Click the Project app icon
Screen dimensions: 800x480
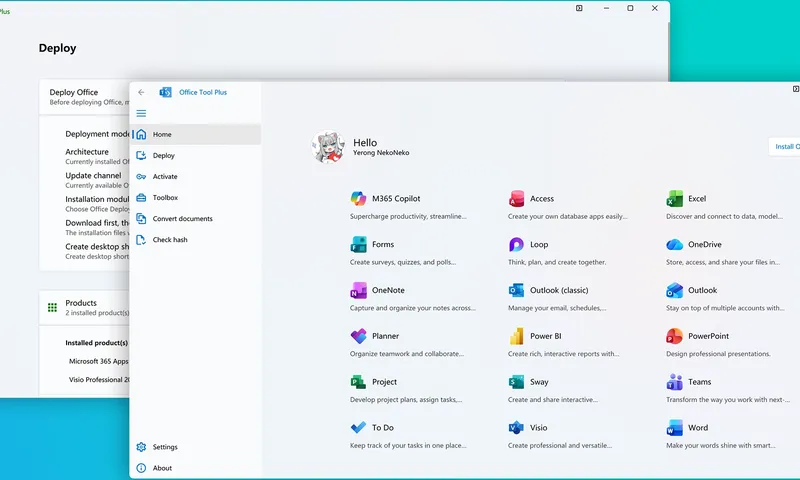pyautogui.click(x=358, y=382)
